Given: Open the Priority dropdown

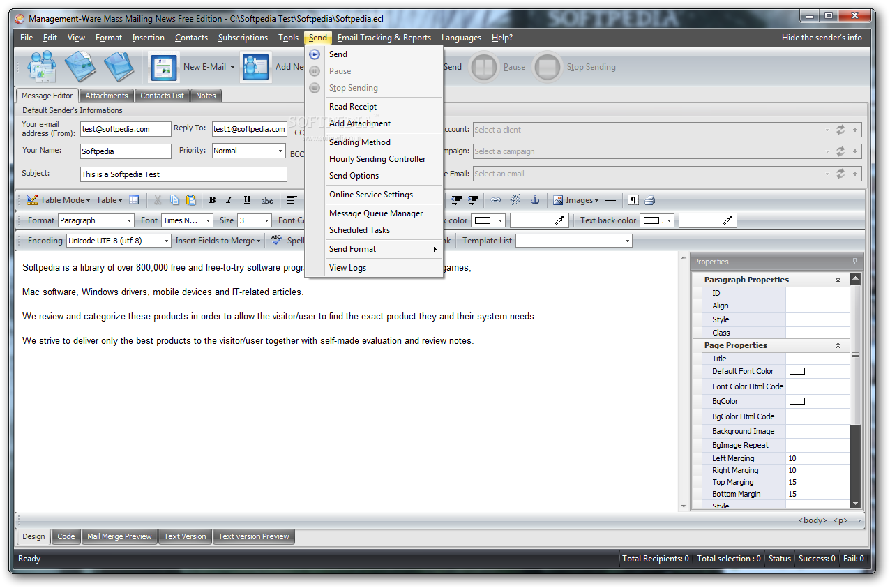Looking at the screenshot, I should click(280, 151).
